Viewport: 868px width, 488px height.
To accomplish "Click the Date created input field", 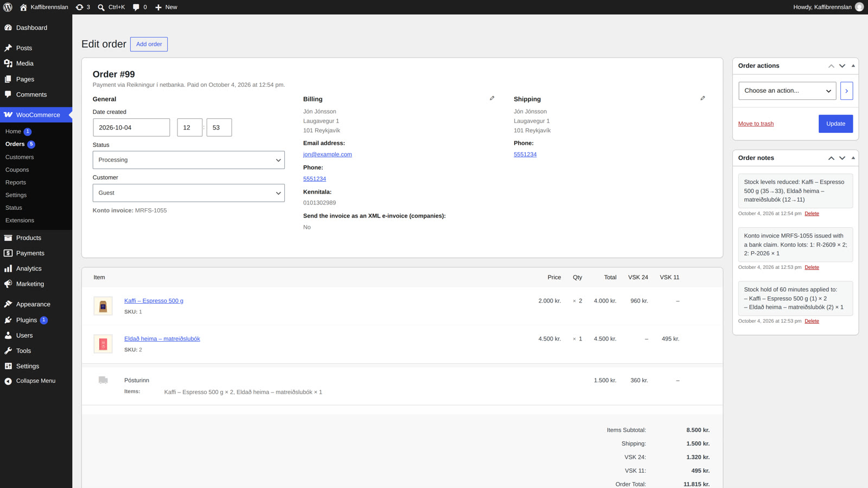I will click(x=131, y=127).
